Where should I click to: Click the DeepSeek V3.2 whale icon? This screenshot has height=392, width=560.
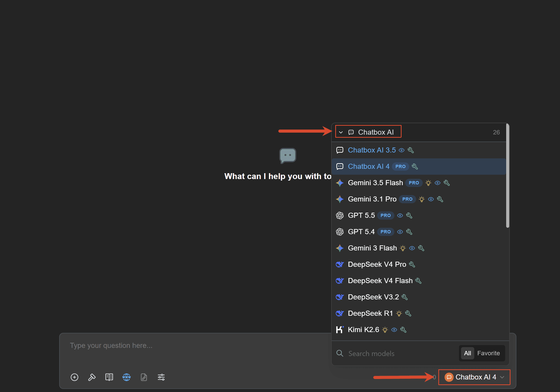point(340,297)
